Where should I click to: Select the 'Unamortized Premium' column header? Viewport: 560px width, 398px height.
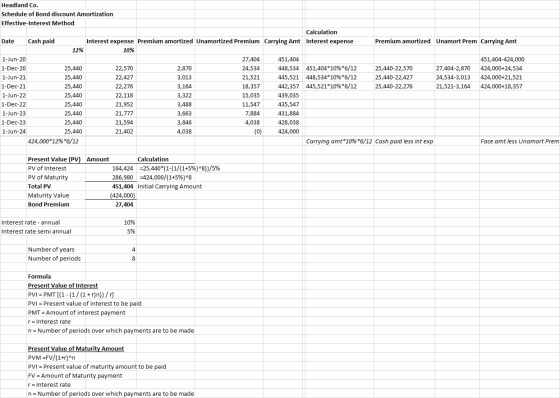228,41
